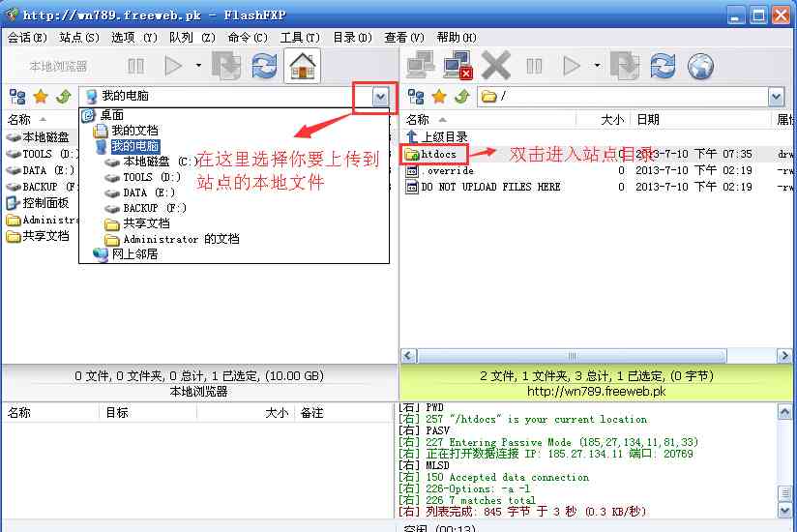This screenshot has height=532, width=797.
Task: Open the remote transfer play button dropdown arrow
Action: click(x=597, y=66)
